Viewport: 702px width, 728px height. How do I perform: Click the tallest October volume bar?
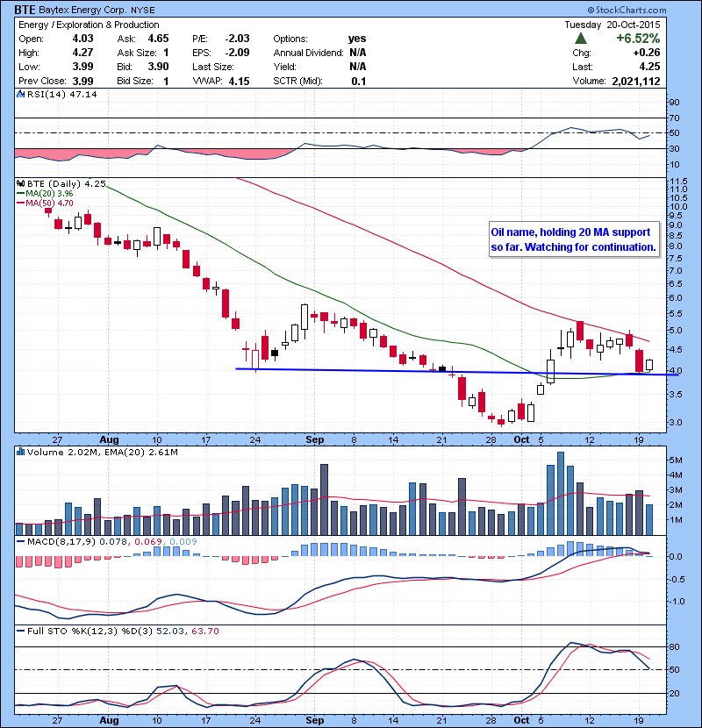click(561, 494)
